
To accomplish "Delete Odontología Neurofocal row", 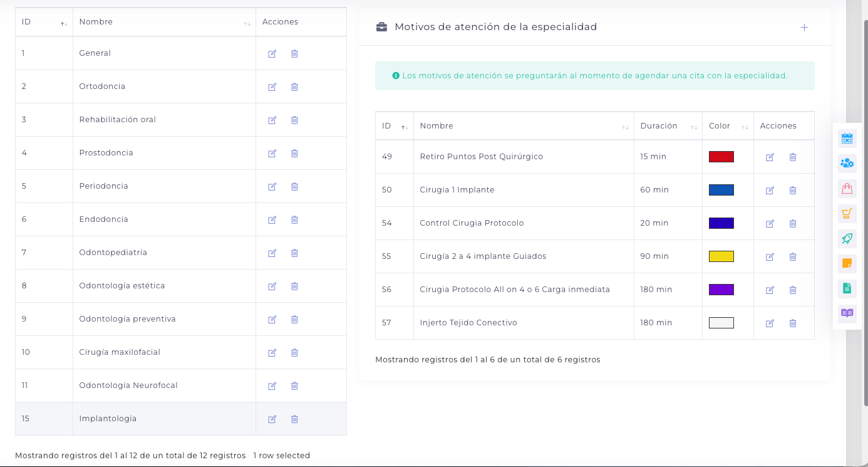I will (x=294, y=386).
